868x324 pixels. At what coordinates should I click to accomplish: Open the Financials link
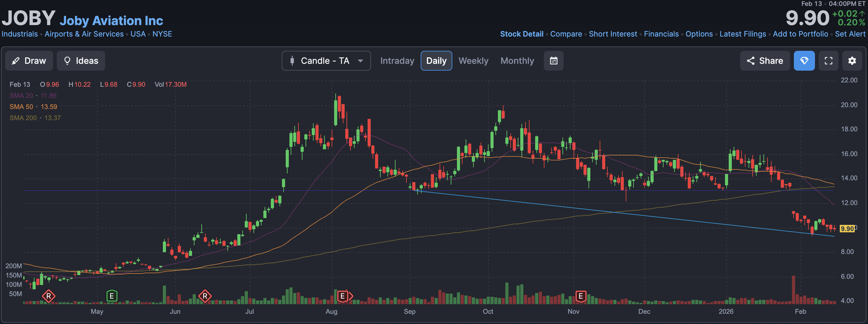[661, 34]
